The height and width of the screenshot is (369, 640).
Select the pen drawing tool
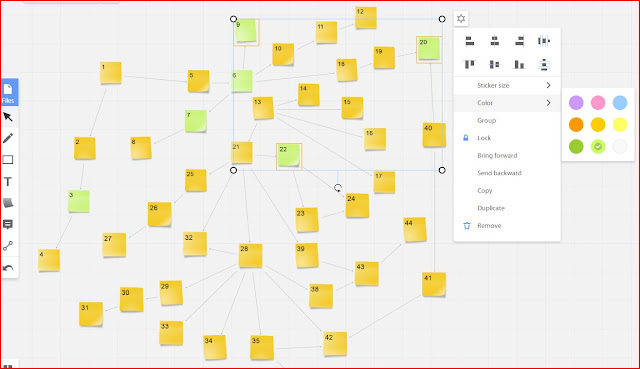pos(8,138)
